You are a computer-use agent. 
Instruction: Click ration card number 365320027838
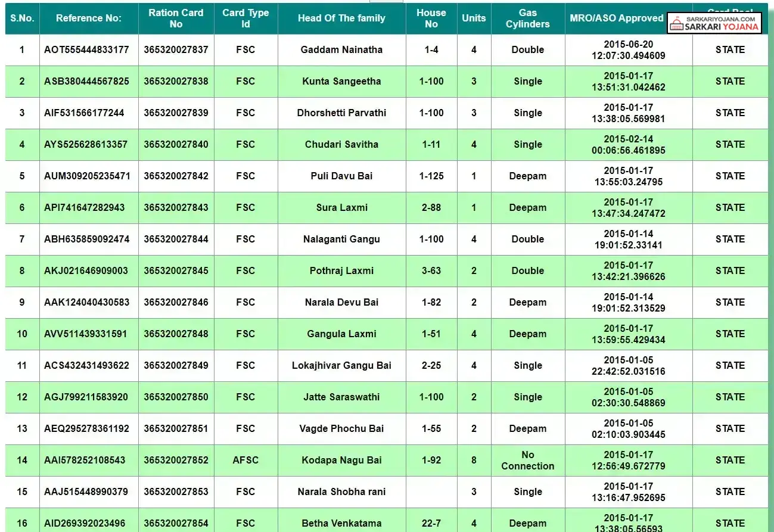(176, 82)
